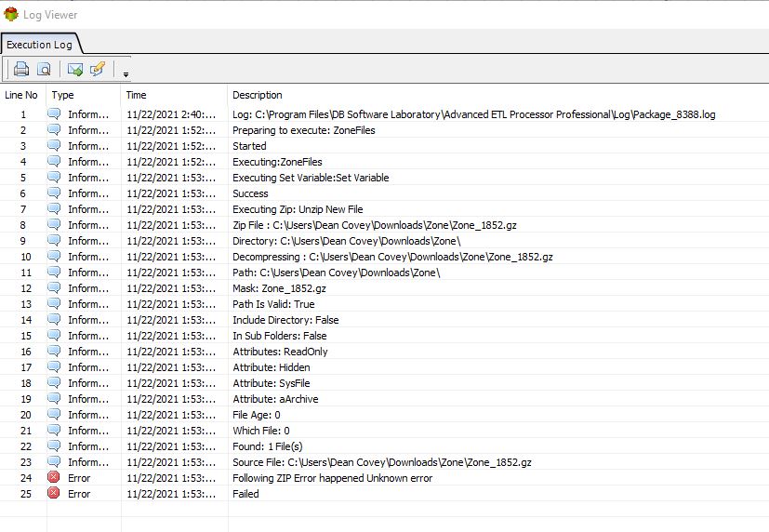Select the 'Success' description

click(250, 193)
